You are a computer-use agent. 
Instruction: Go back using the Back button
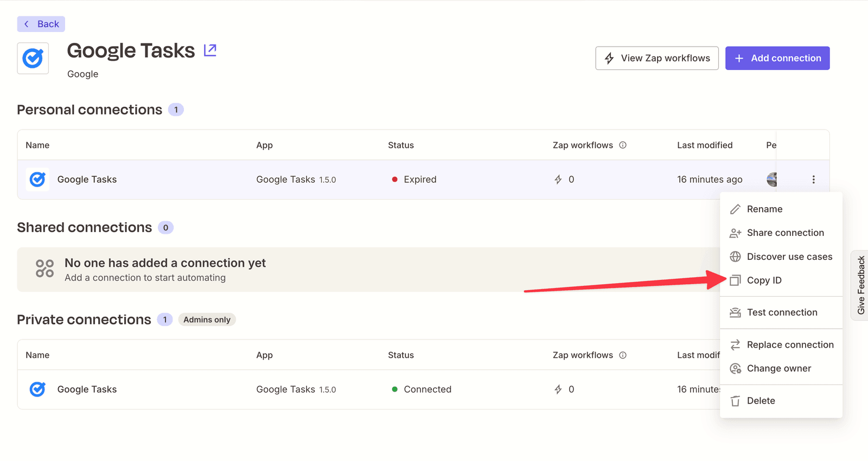click(41, 24)
